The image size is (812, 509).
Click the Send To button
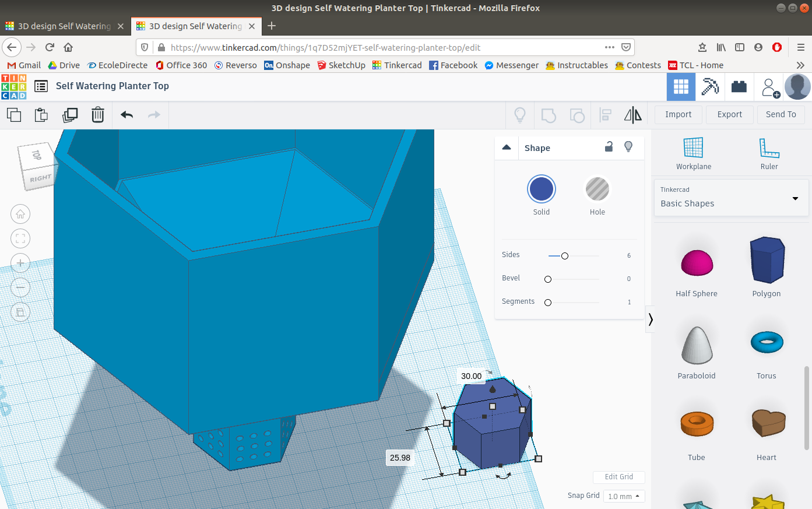click(x=781, y=114)
